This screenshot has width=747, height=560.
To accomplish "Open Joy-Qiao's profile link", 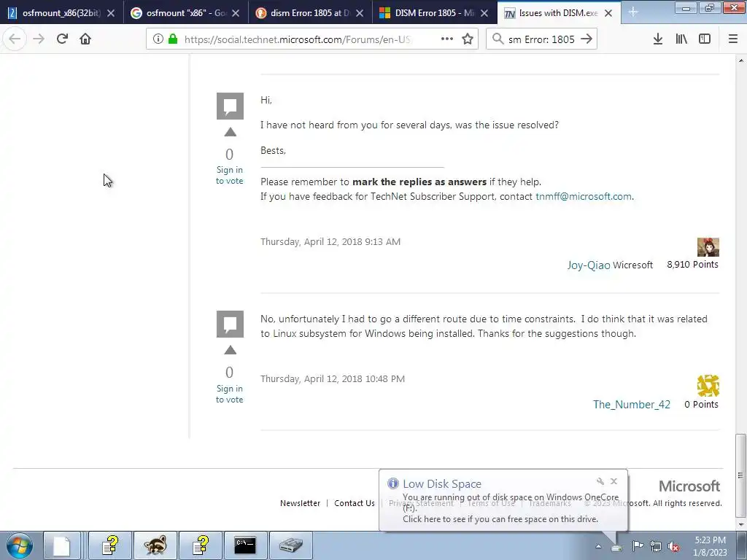I will pos(589,265).
